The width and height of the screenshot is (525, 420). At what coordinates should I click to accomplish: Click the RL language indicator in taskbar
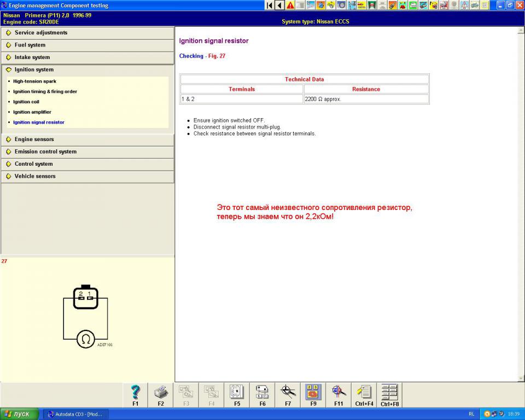471,415
